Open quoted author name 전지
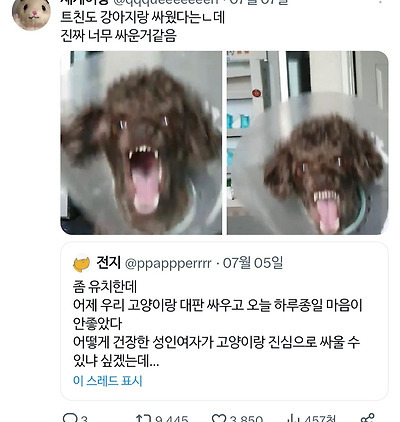The width and height of the screenshot is (400, 422). [x=108, y=263]
